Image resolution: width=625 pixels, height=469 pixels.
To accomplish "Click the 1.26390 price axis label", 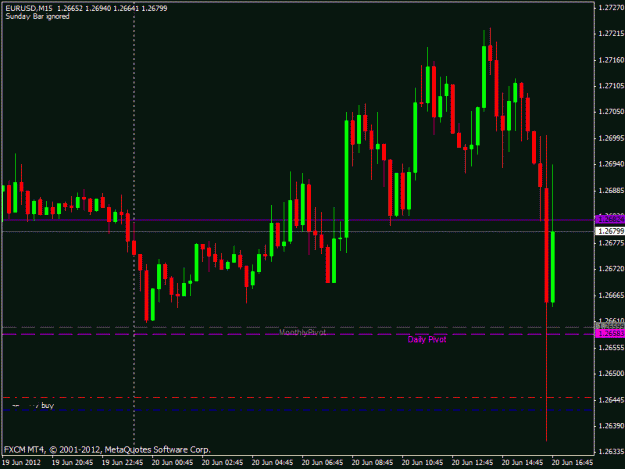I will (x=611, y=426).
